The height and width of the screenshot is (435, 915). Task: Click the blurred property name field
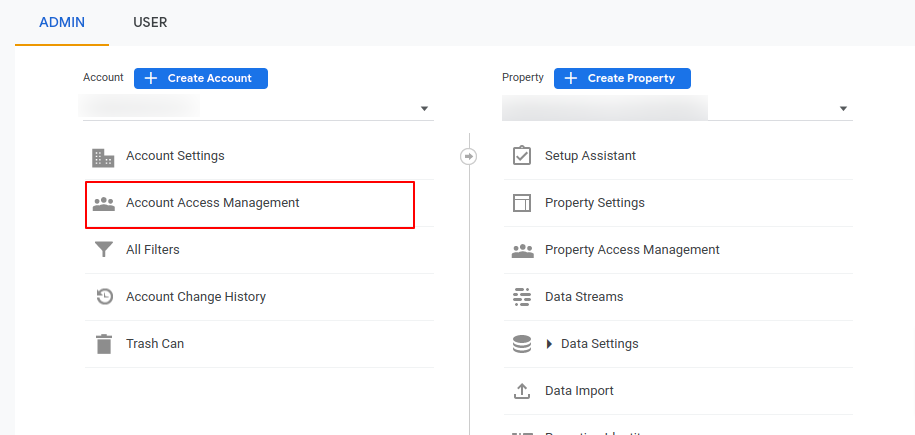coord(605,108)
